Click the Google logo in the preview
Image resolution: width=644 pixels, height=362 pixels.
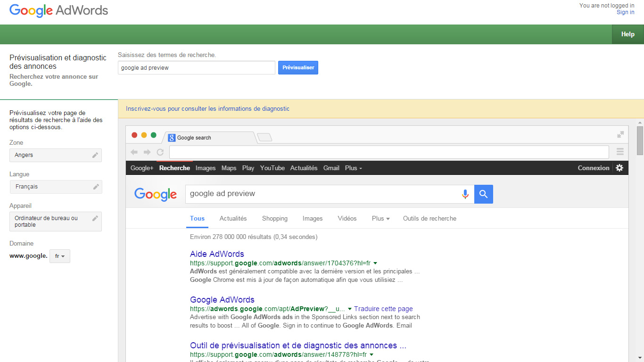tap(156, 194)
